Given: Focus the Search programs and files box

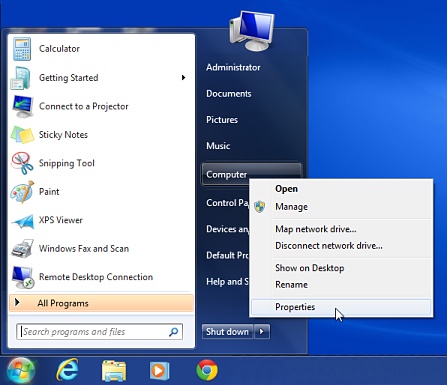Looking at the screenshot, I should pos(99,332).
